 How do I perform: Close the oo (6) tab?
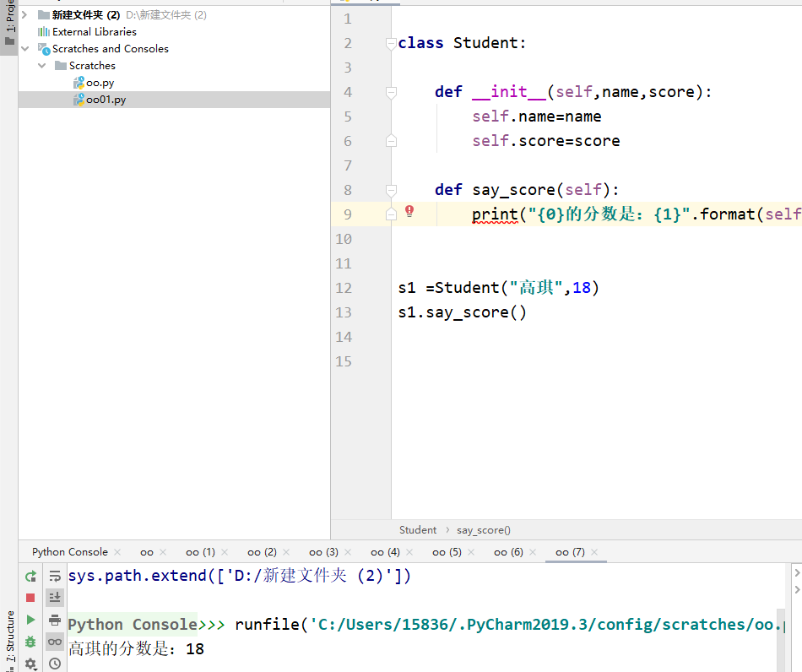pos(533,552)
